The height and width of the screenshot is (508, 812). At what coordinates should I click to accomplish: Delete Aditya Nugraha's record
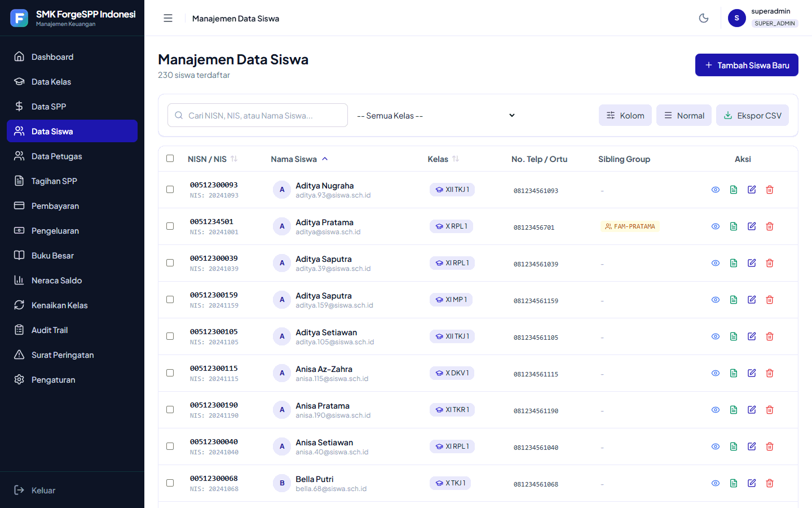pos(770,190)
